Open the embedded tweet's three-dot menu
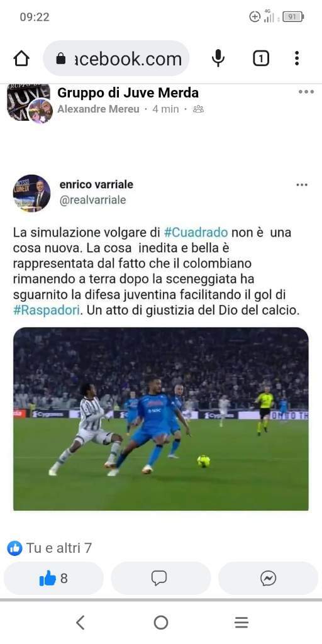 click(302, 185)
